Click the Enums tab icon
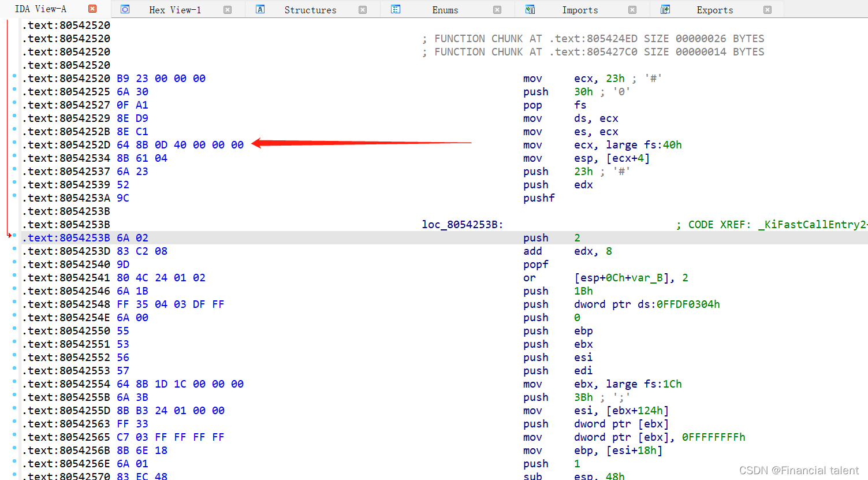The height and width of the screenshot is (480, 868). point(396,9)
